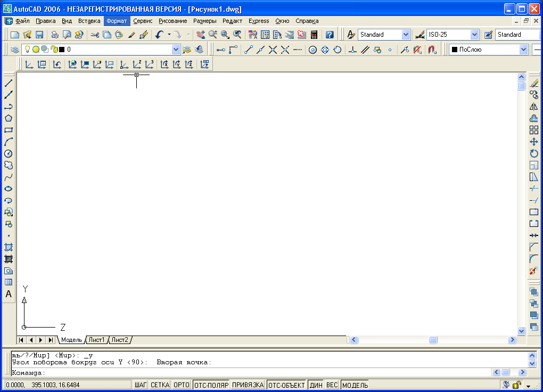Click the drawing area scroll down arrow
The image size is (543, 392).
coord(522,331)
